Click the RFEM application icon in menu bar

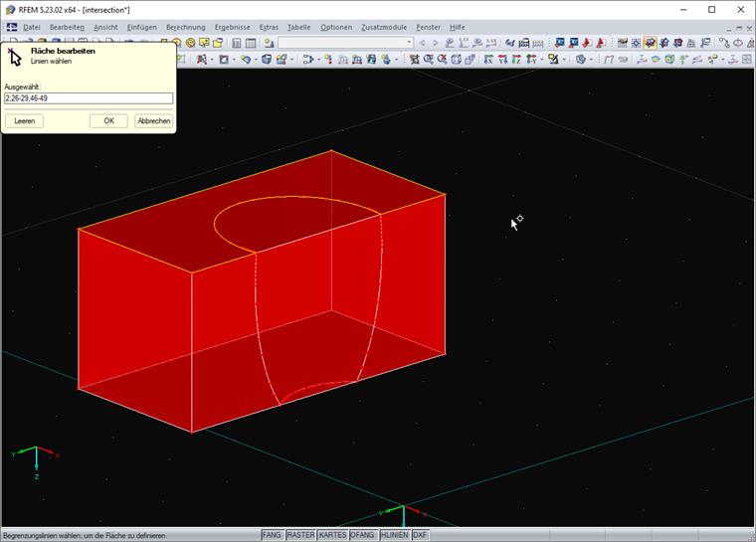[11, 27]
